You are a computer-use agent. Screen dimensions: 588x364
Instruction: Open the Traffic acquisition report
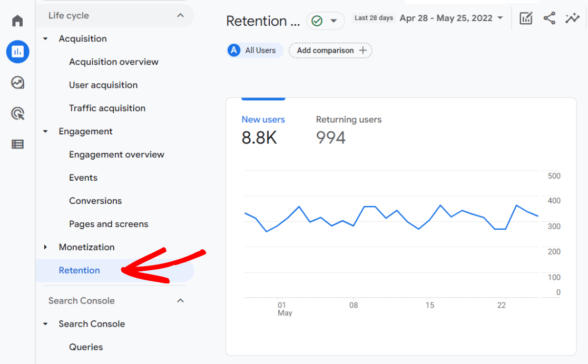coord(107,108)
